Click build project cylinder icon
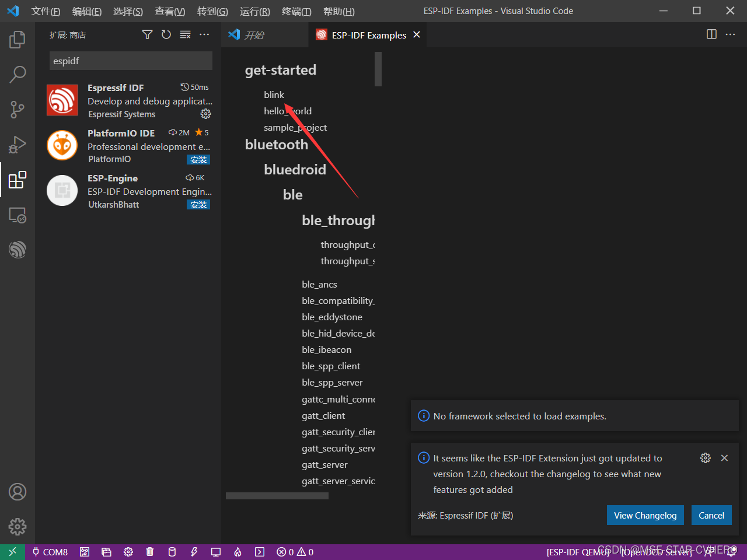Viewport: 747px width, 560px height. coord(172,552)
